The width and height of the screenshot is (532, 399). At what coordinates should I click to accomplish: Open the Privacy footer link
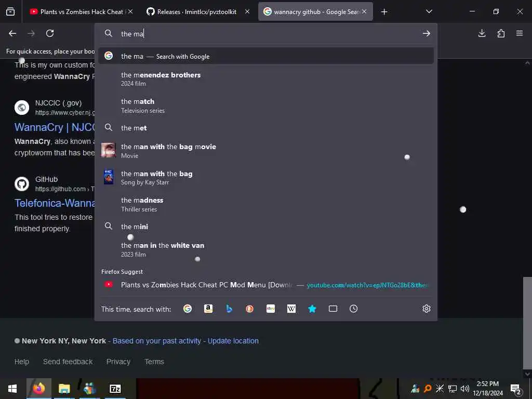118,362
